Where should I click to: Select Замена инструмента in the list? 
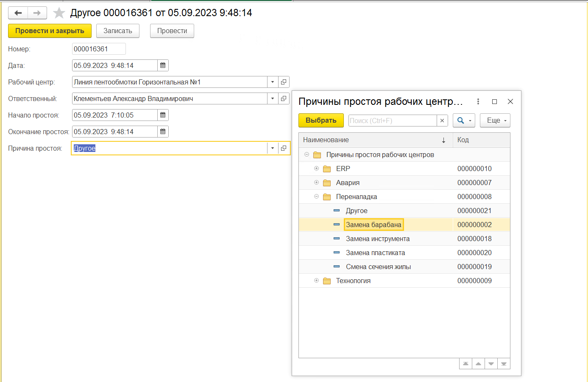378,239
